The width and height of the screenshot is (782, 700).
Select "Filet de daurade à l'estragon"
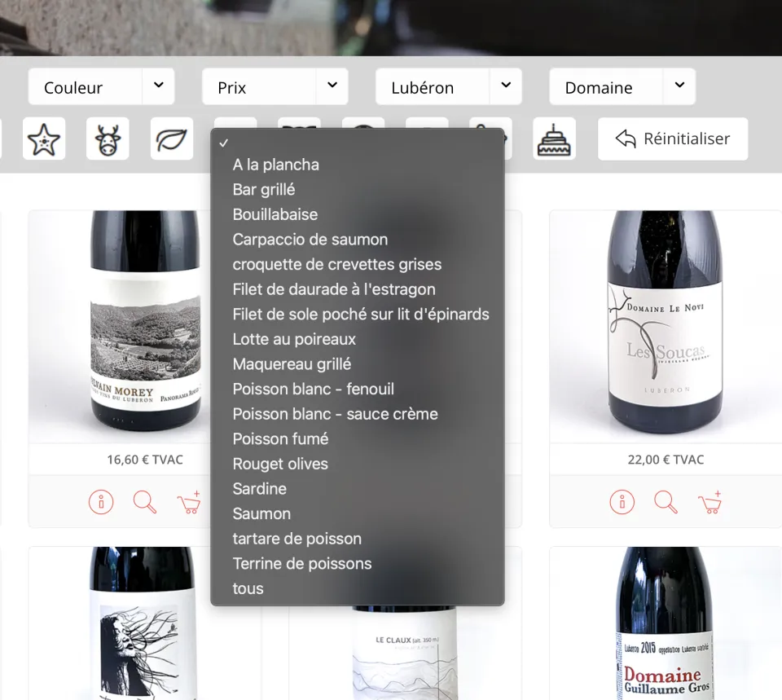click(358, 289)
